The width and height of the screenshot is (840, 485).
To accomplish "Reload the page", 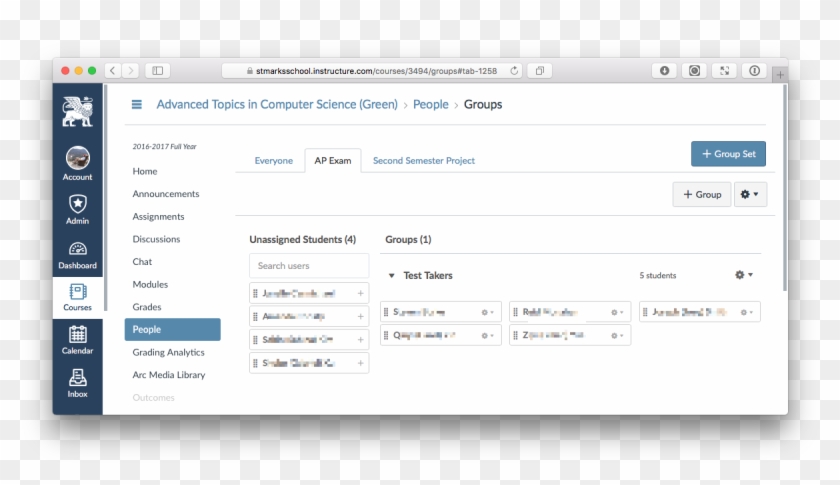I will [514, 71].
